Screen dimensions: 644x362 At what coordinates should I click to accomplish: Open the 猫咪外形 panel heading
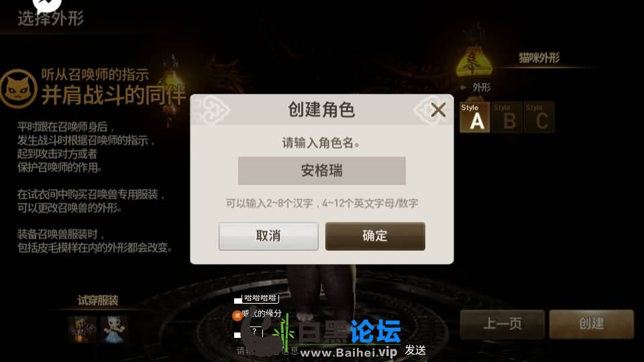pos(539,58)
